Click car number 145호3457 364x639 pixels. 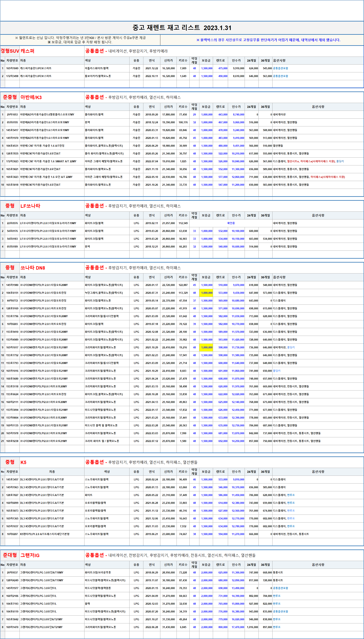coord(12,480)
